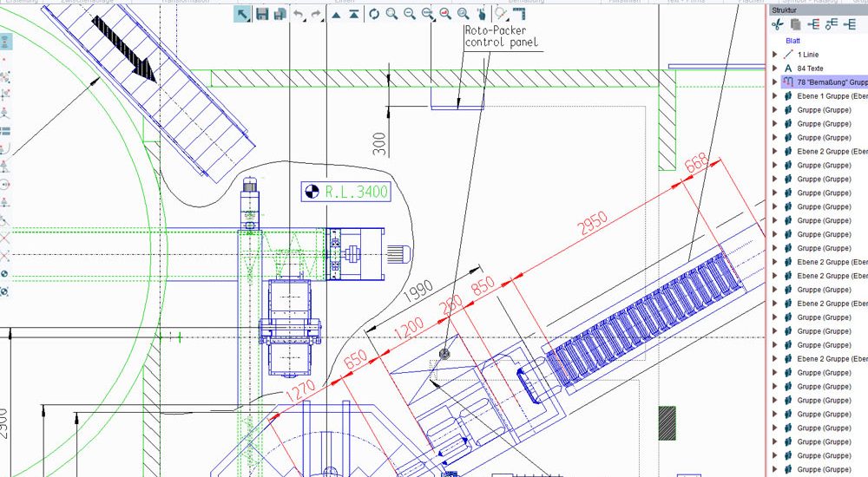This screenshot has width=868, height=477.
Task: Select the arrow pointer selection tool
Action: coord(242,14)
